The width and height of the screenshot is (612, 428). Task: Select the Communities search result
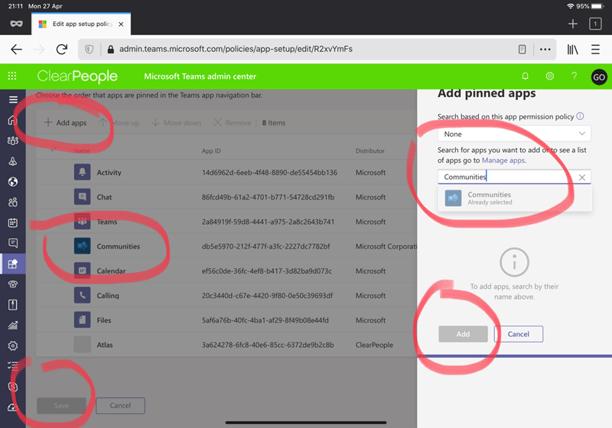(x=514, y=198)
